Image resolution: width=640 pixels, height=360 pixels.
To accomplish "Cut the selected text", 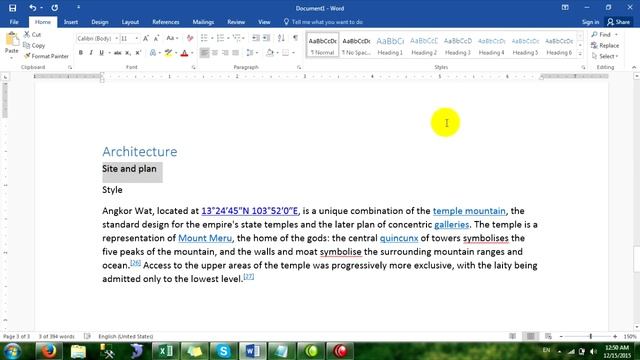I will point(32,35).
